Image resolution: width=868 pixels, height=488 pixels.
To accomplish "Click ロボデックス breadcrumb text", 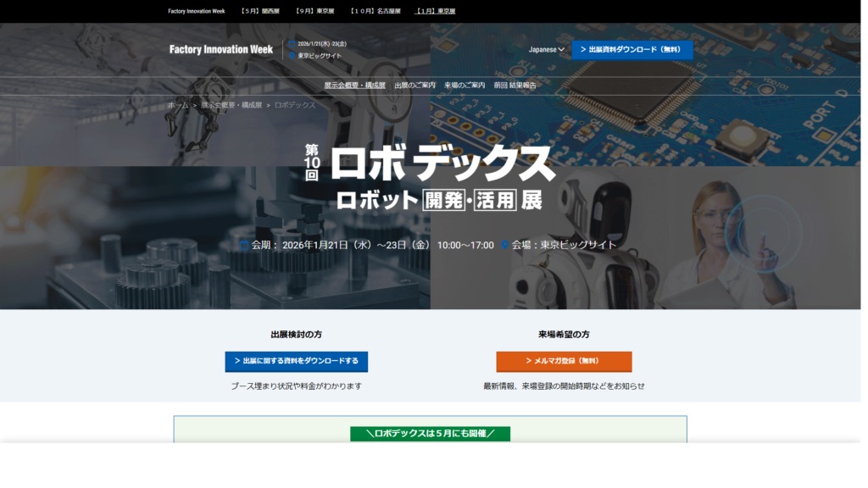I will pos(294,105).
